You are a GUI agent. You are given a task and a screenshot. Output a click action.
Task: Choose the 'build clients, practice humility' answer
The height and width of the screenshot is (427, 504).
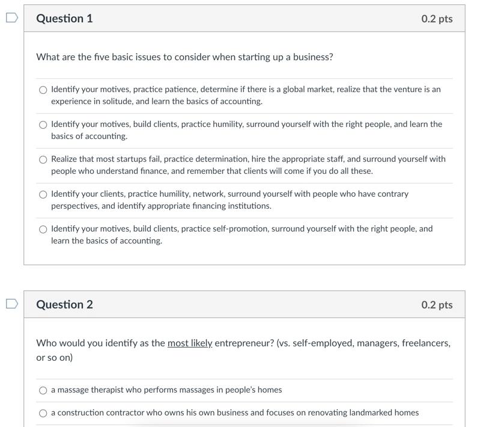[x=43, y=124]
